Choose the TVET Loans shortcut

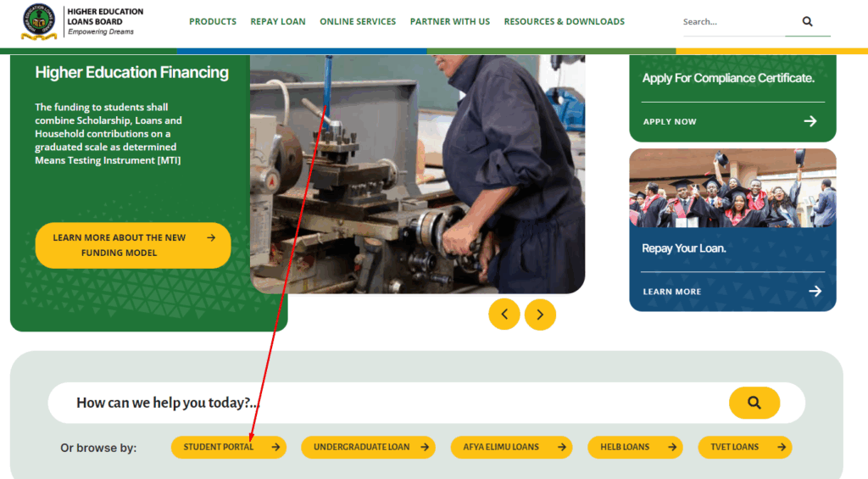[744, 447]
